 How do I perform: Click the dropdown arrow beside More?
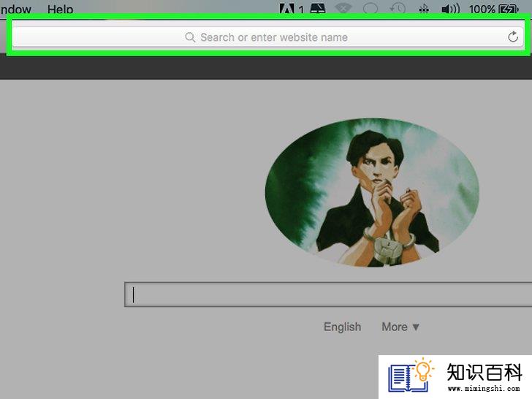pos(416,327)
